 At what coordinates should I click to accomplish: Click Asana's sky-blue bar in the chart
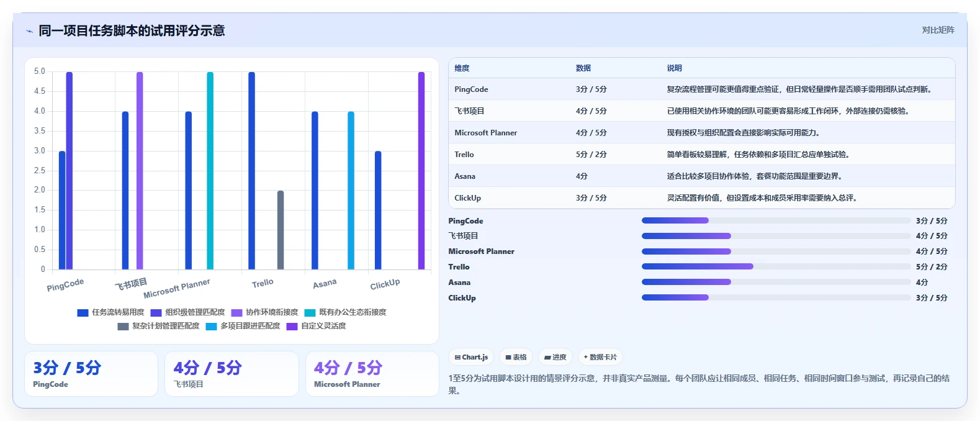tap(351, 191)
